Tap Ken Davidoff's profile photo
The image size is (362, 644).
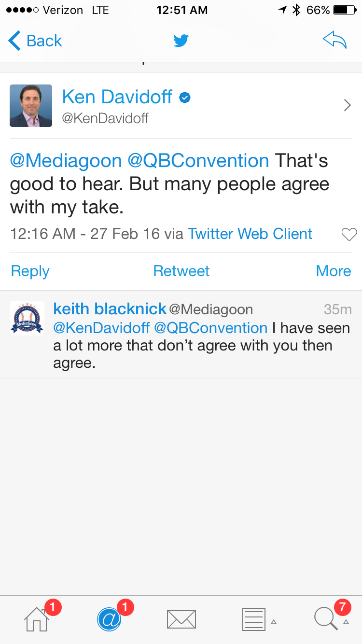31,106
